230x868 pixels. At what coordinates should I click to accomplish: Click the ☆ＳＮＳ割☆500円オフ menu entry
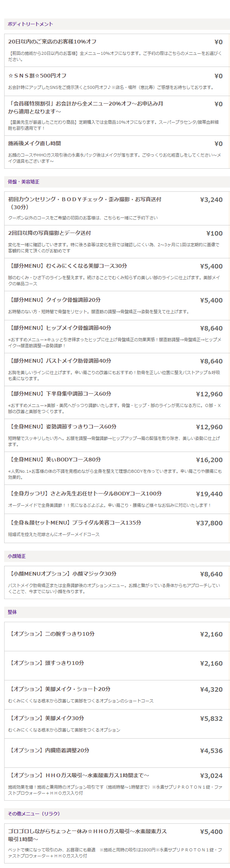coord(37,76)
